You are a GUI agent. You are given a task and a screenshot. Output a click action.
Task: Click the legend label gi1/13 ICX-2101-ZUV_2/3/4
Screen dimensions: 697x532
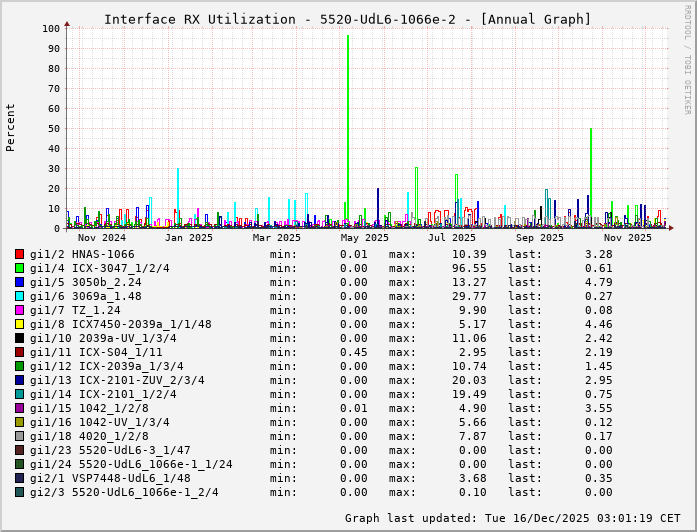tap(117, 380)
